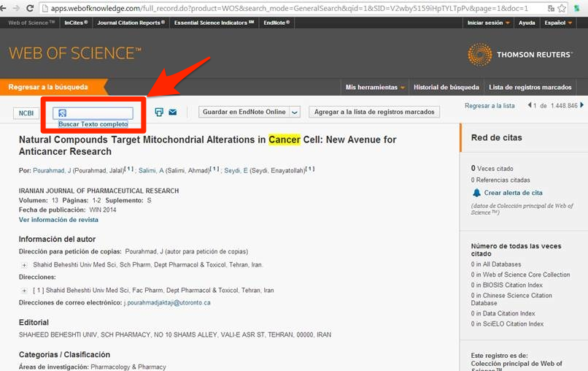This screenshot has width=588, height=371.
Task: Click the bookmark star icon in the address bar
Action: tap(562, 8)
